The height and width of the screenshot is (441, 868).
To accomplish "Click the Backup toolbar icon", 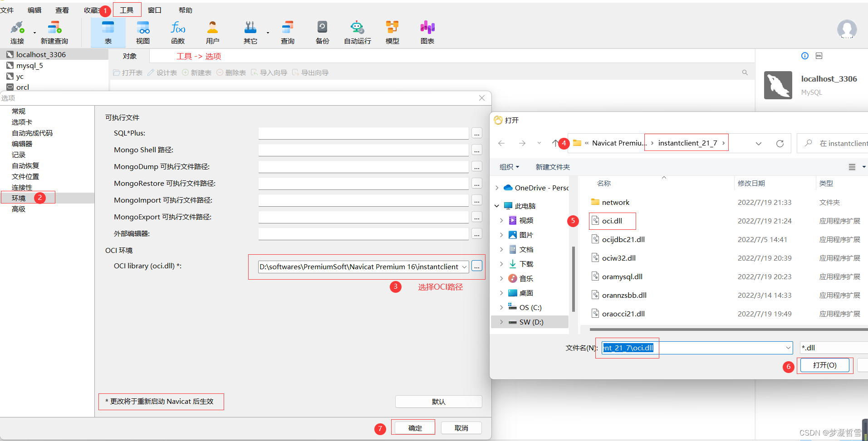I will click(322, 33).
